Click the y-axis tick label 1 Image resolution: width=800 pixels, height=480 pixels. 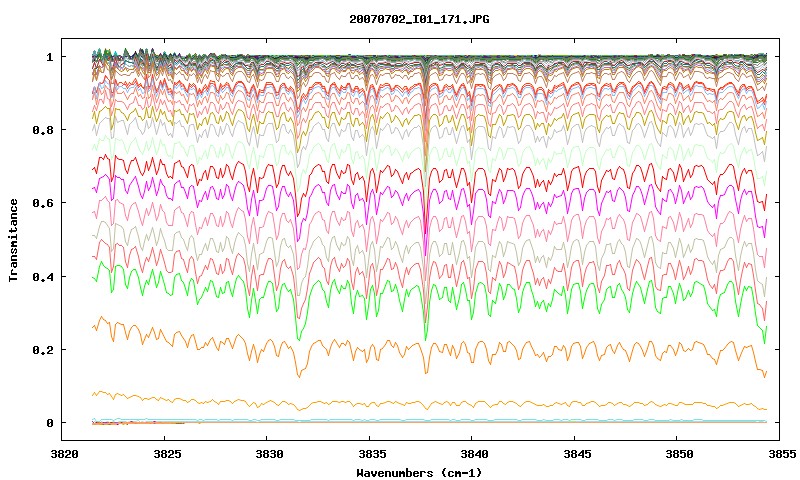click(49, 57)
